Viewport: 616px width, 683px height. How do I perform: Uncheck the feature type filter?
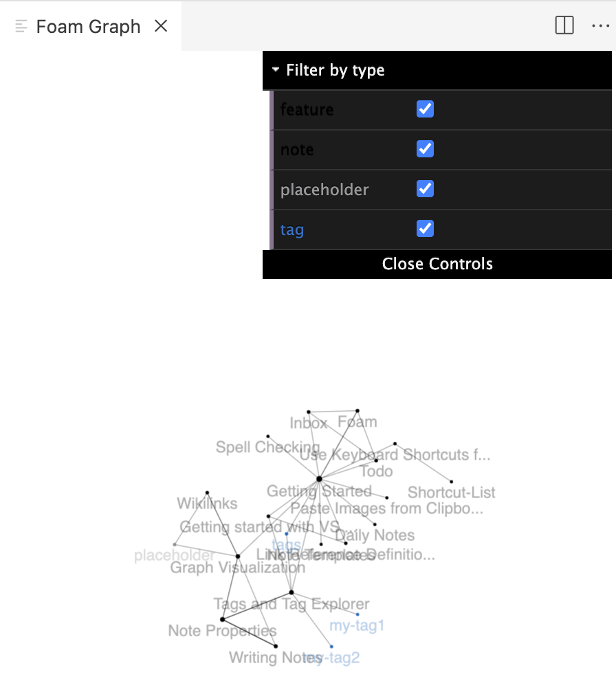tap(425, 109)
